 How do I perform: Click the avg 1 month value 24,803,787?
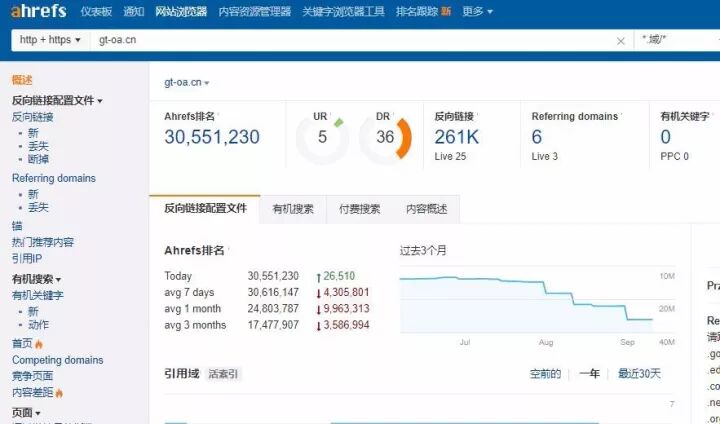click(273, 309)
